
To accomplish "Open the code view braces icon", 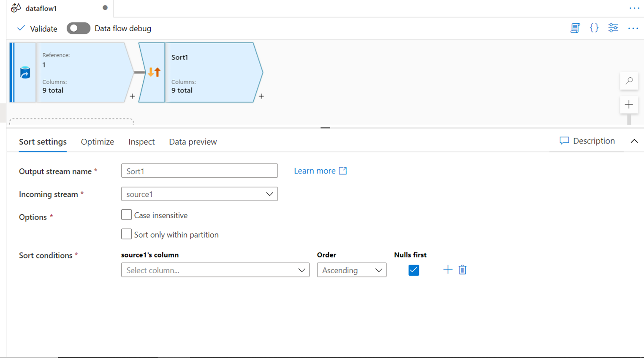I will (594, 28).
